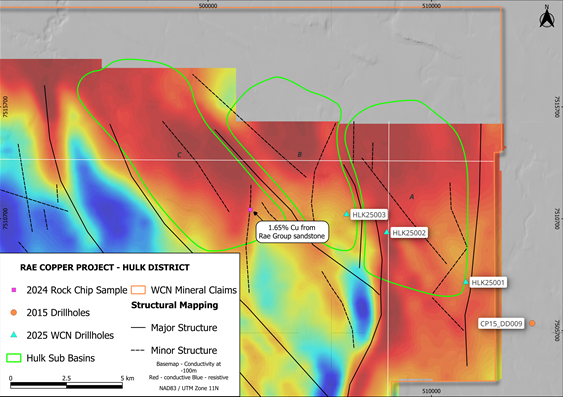Viewport: 563px width, 397px height.
Task: Click the cyan triangle legend symbol
Action: pos(14,335)
